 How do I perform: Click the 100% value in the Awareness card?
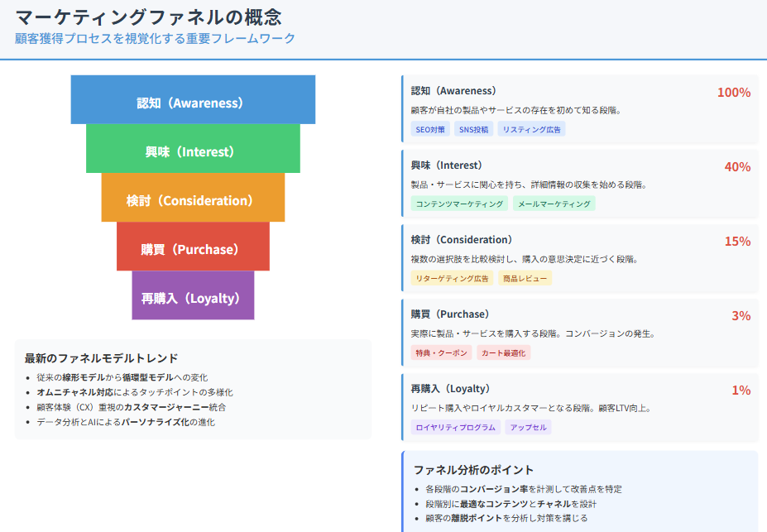pos(733,93)
